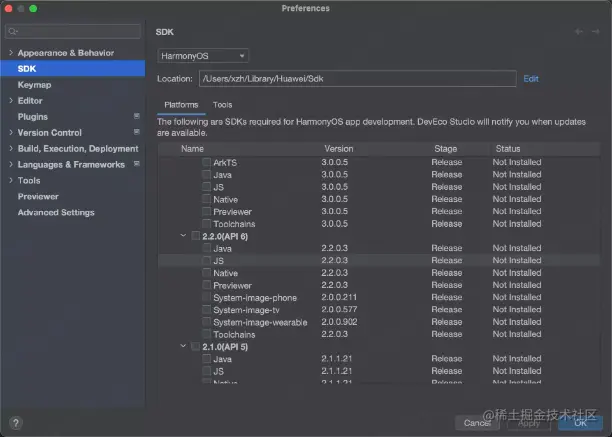The height and width of the screenshot is (437, 612).
Task: Check the System-image-phone checkbox
Action: pyautogui.click(x=206, y=297)
